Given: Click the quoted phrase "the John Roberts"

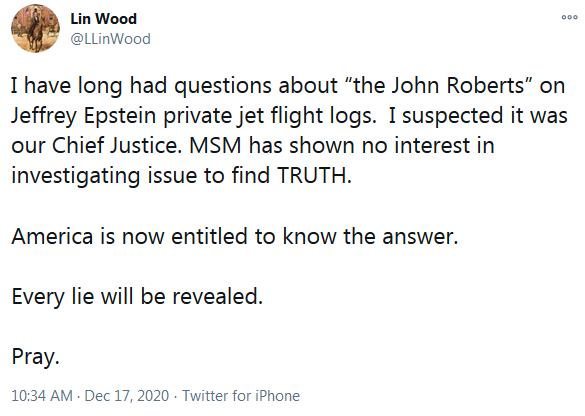Looking at the screenshot, I should tap(439, 85).
